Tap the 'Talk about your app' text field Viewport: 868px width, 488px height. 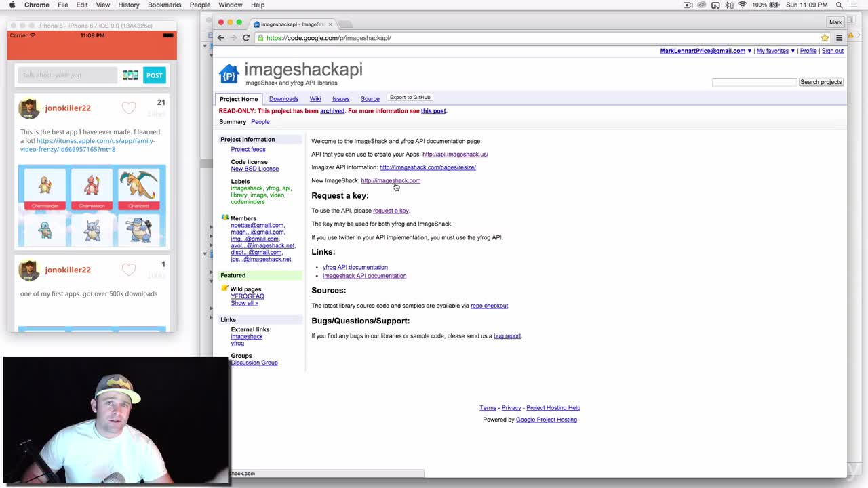[x=67, y=75]
